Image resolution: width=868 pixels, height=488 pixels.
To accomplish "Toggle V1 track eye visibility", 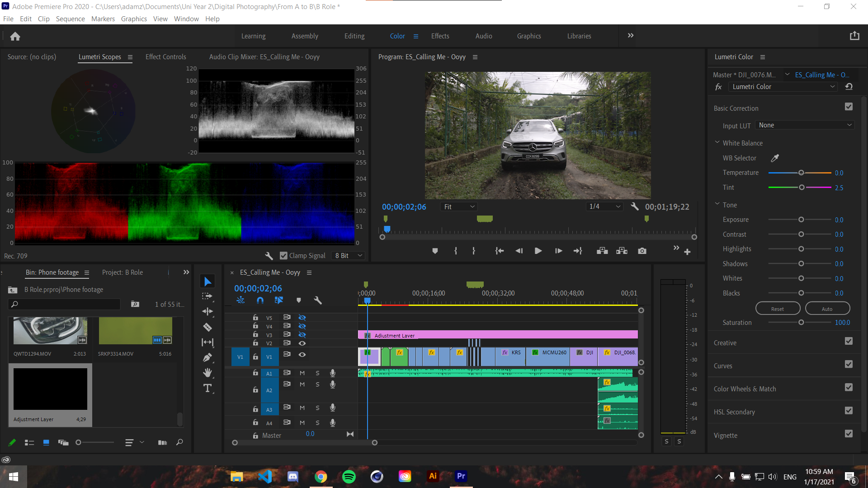I will (x=302, y=355).
